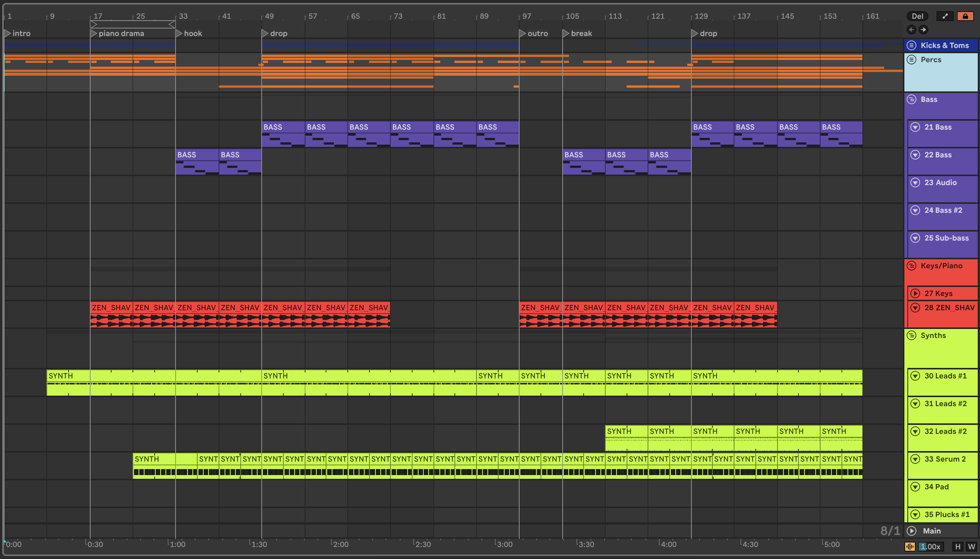Click the loop brace end handle
Viewport: 980px width, 559px height.
click(x=172, y=25)
